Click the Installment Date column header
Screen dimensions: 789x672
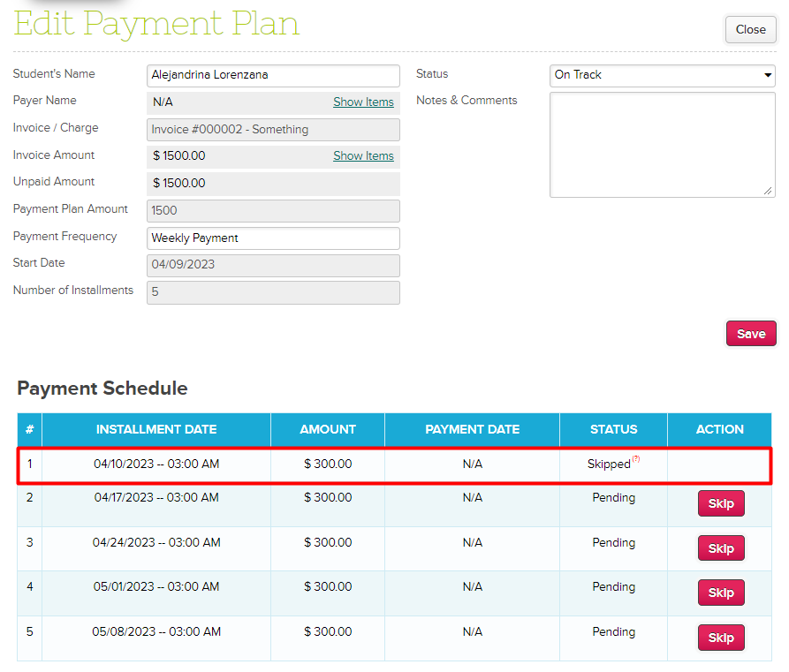pos(156,430)
